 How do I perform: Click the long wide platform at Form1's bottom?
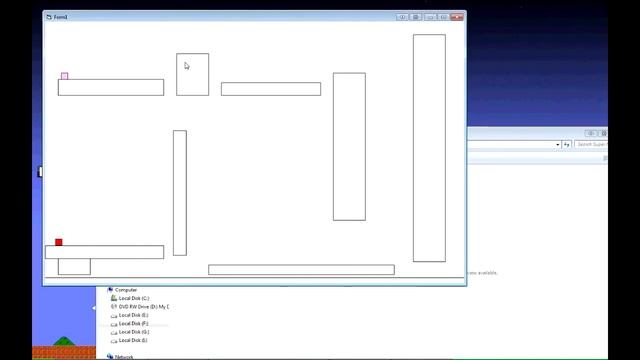(x=301, y=269)
